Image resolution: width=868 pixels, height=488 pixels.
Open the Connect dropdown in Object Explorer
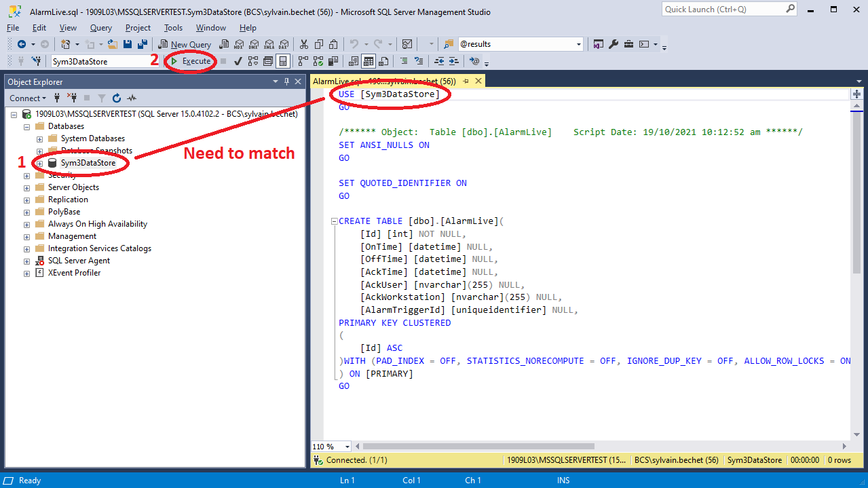(x=27, y=98)
